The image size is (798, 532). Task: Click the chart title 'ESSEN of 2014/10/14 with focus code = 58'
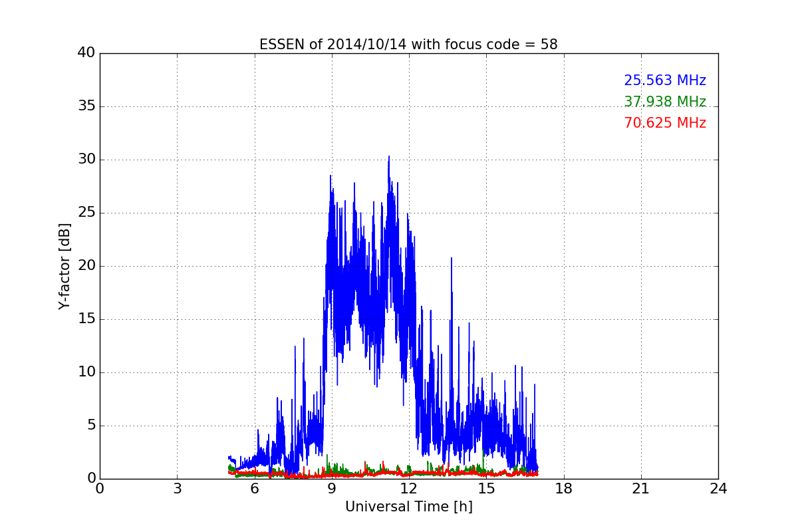click(x=408, y=45)
